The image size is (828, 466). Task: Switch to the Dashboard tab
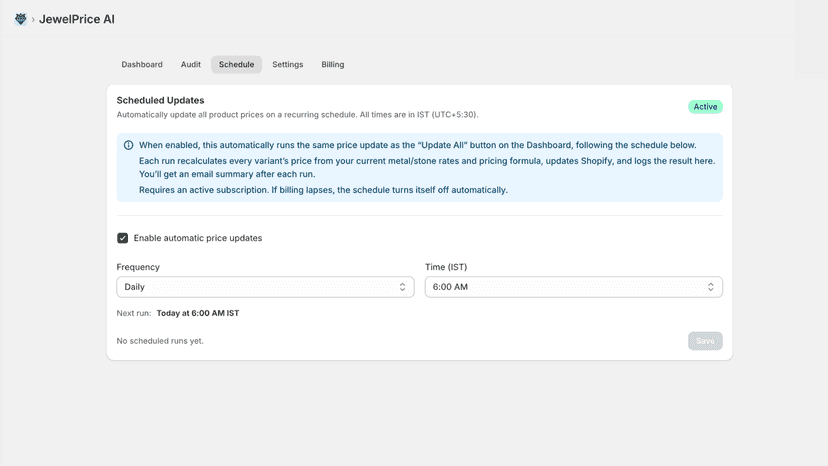[142, 64]
